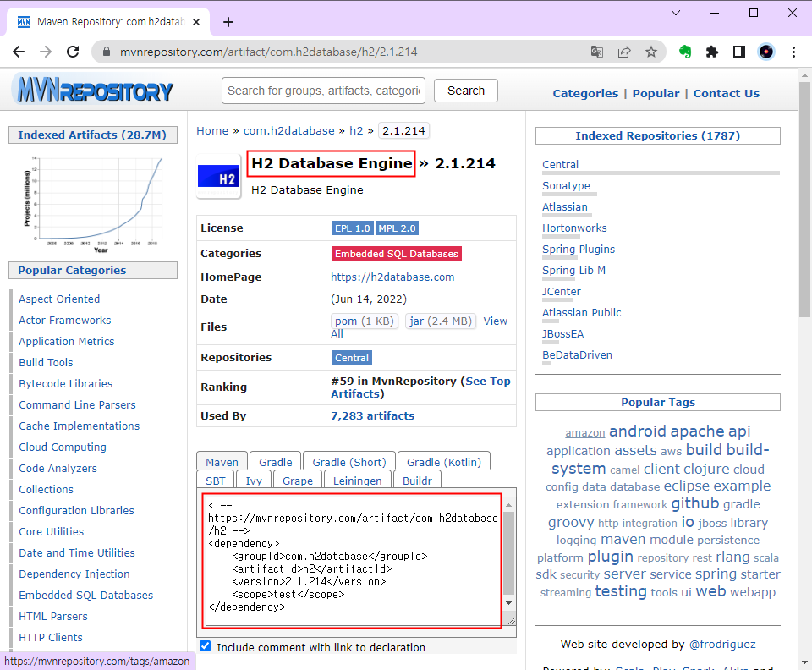This screenshot has height=670, width=812.
Task: Focus the artifact search input field
Action: pos(324,91)
